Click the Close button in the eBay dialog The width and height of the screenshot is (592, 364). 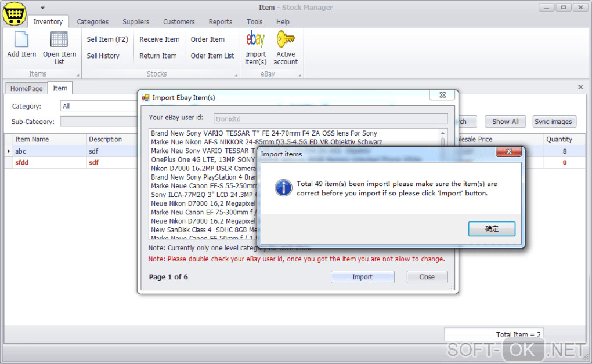(427, 277)
